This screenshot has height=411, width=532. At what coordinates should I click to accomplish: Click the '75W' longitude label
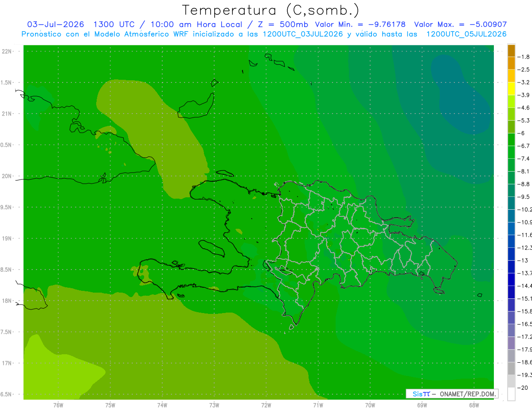click(110, 405)
